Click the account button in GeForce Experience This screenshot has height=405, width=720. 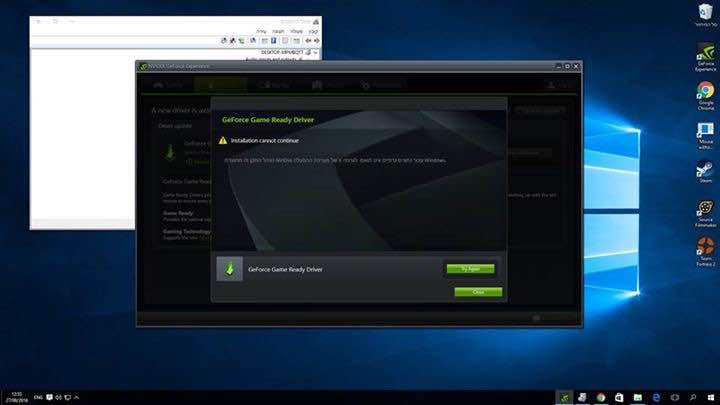559,85
